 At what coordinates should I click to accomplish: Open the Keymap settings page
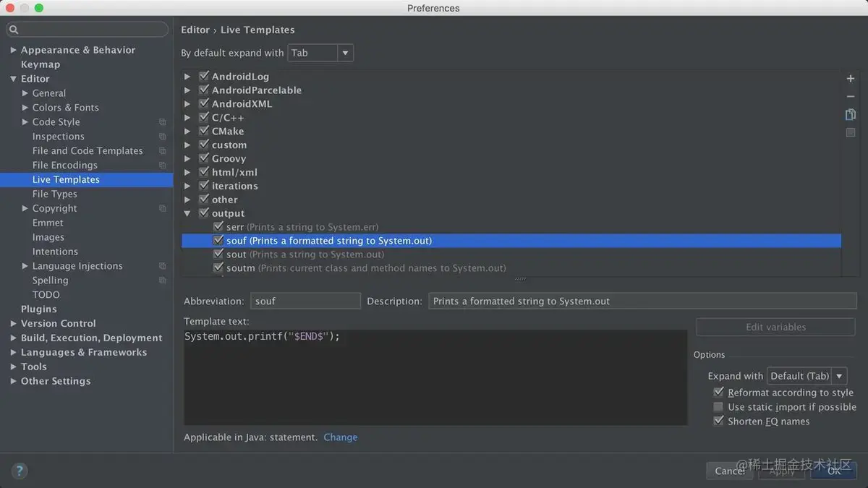pyautogui.click(x=41, y=64)
